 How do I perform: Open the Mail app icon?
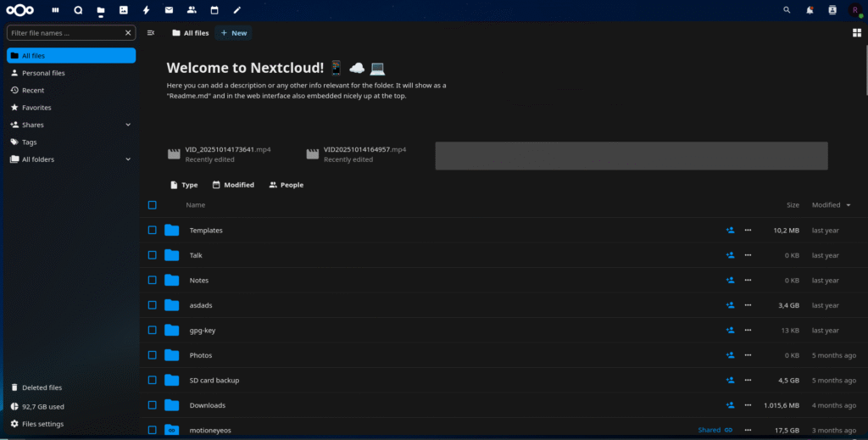(x=169, y=10)
